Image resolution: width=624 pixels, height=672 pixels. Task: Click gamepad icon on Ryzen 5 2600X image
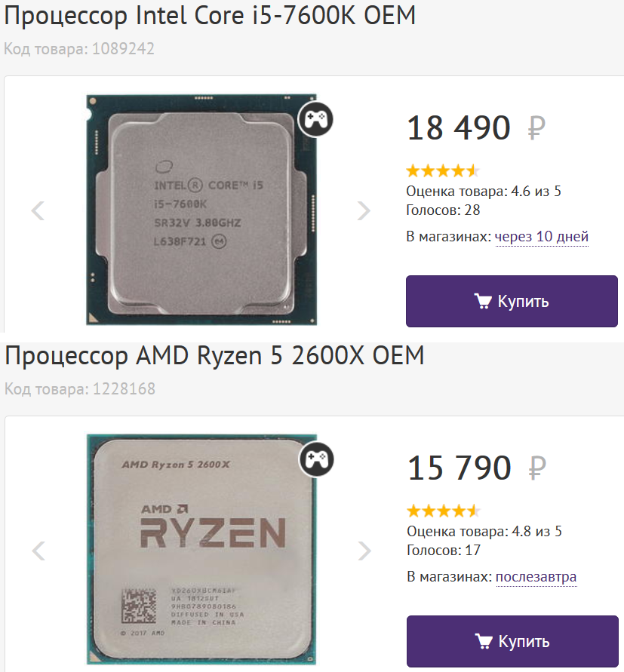point(316,459)
